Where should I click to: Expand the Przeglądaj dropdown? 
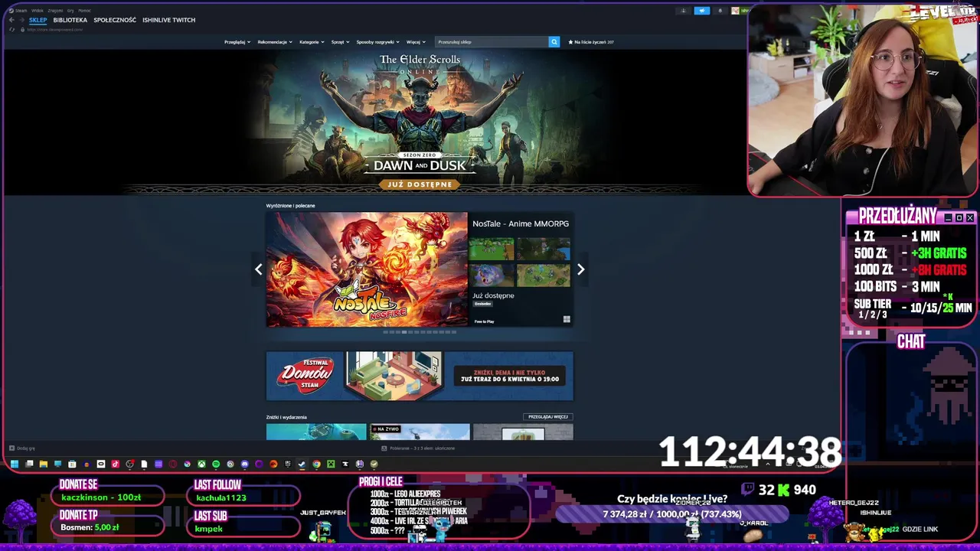click(237, 42)
